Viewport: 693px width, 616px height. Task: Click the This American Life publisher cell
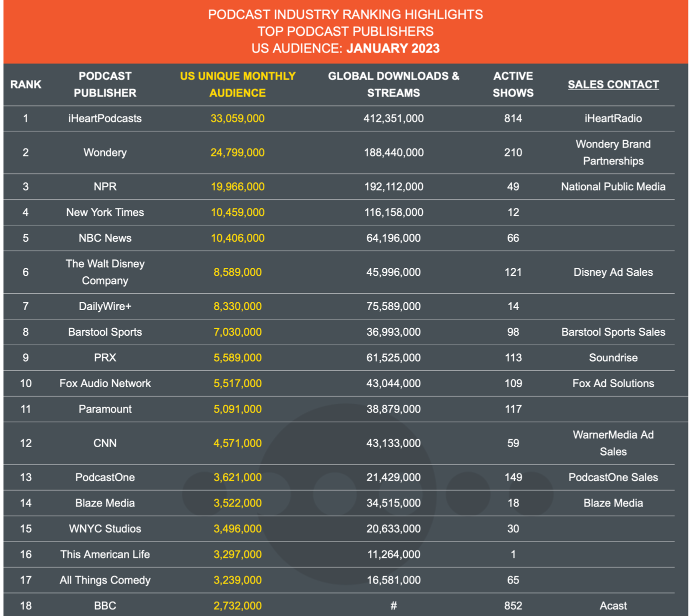click(x=105, y=555)
